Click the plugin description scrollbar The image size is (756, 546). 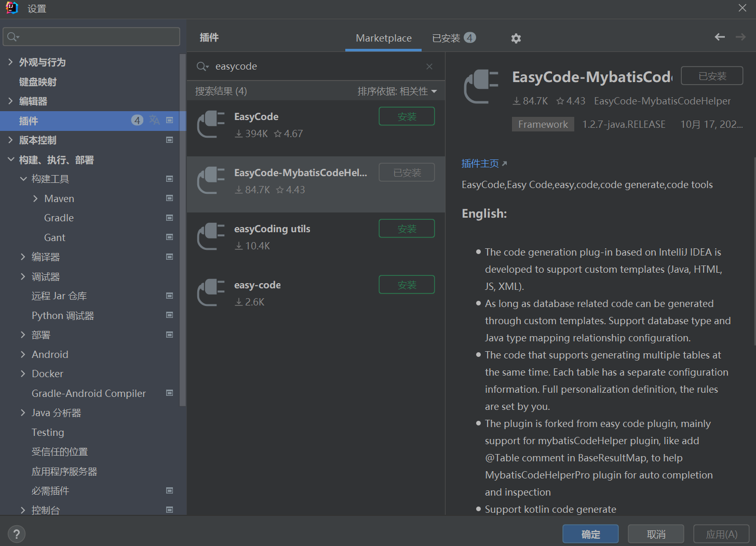pyautogui.click(x=754, y=251)
